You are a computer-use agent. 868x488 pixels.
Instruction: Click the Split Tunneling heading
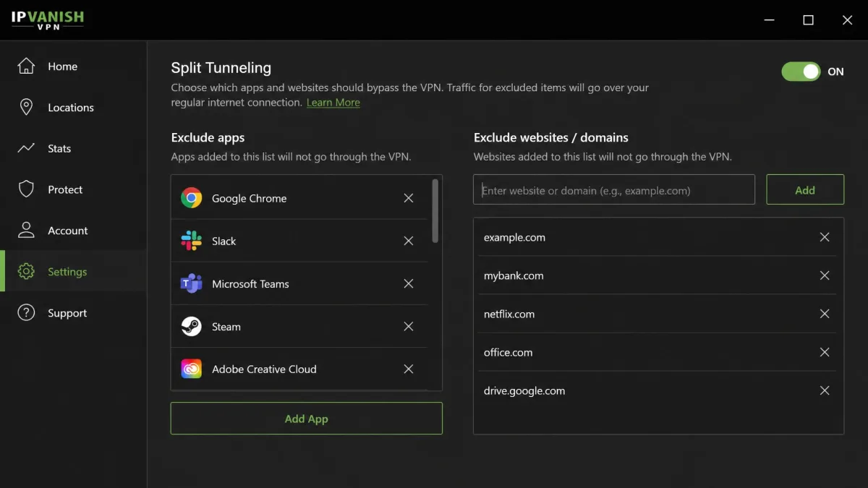[221, 68]
